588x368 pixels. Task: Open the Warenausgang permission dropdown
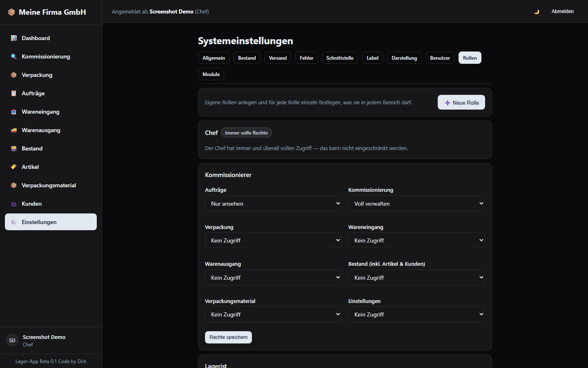coord(273,278)
